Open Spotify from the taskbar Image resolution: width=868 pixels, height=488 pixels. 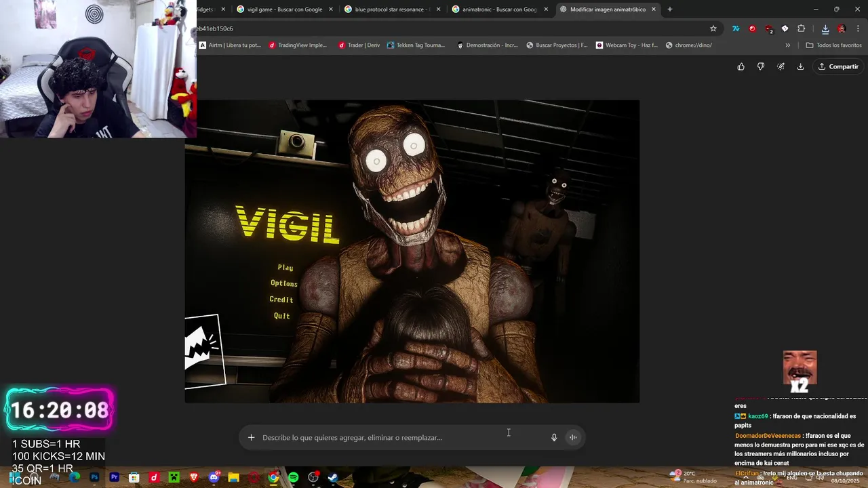(293, 477)
